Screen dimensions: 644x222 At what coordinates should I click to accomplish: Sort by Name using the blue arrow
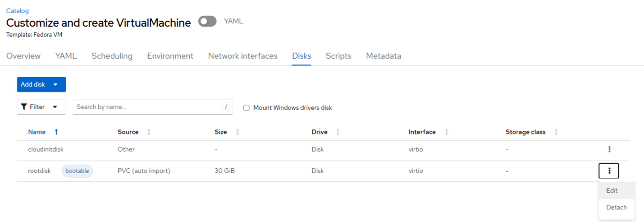point(56,132)
